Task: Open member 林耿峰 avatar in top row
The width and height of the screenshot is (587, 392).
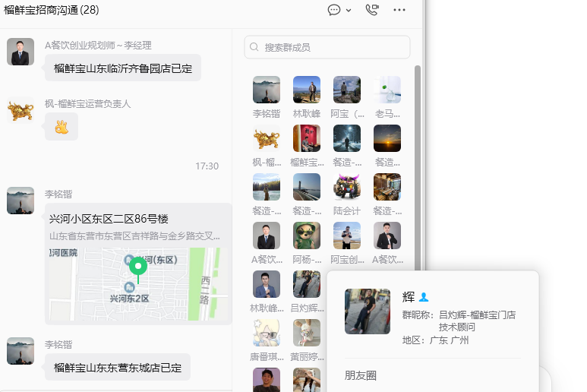Action: pyautogui.click(x=307, y=90)
